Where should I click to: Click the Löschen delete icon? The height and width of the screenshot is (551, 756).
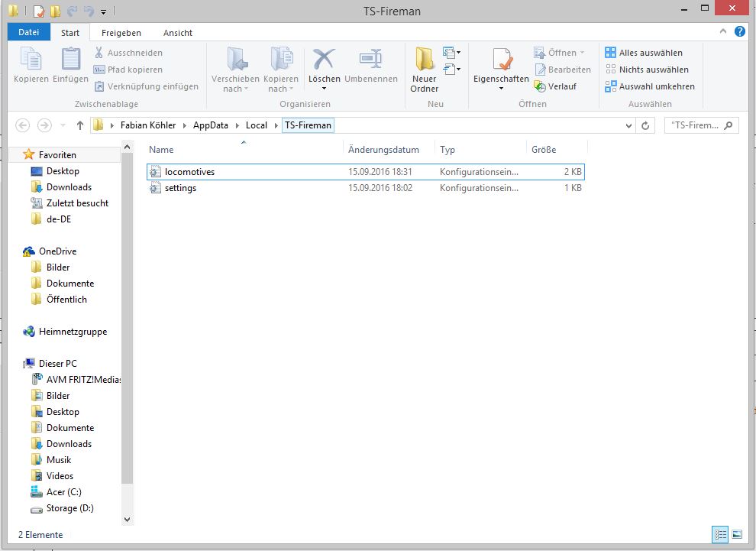tap(324, 61)
